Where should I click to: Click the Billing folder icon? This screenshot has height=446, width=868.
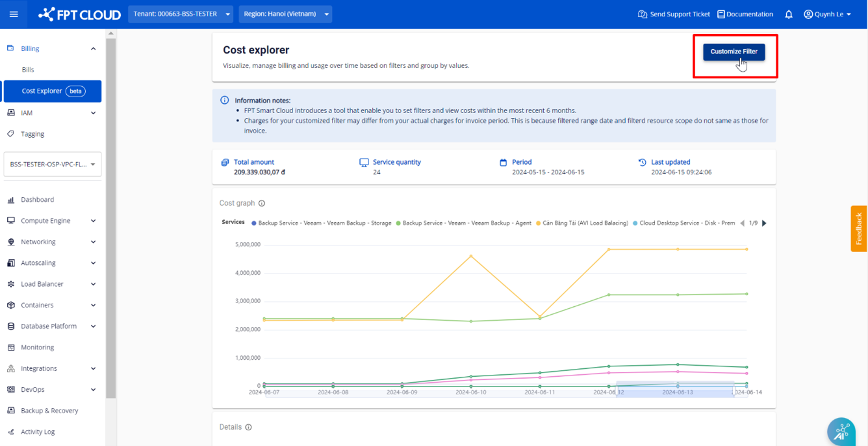coord(10,48)
